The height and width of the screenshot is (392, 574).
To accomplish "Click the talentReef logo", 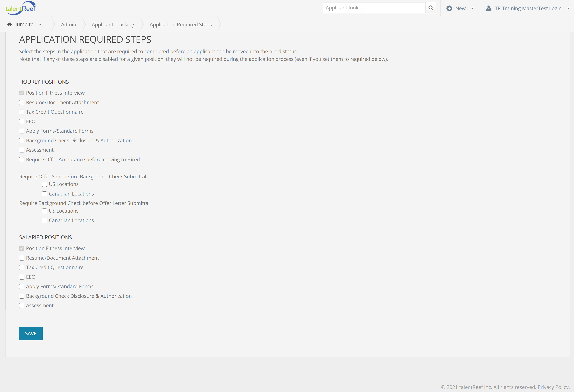I will click(21, 8).
